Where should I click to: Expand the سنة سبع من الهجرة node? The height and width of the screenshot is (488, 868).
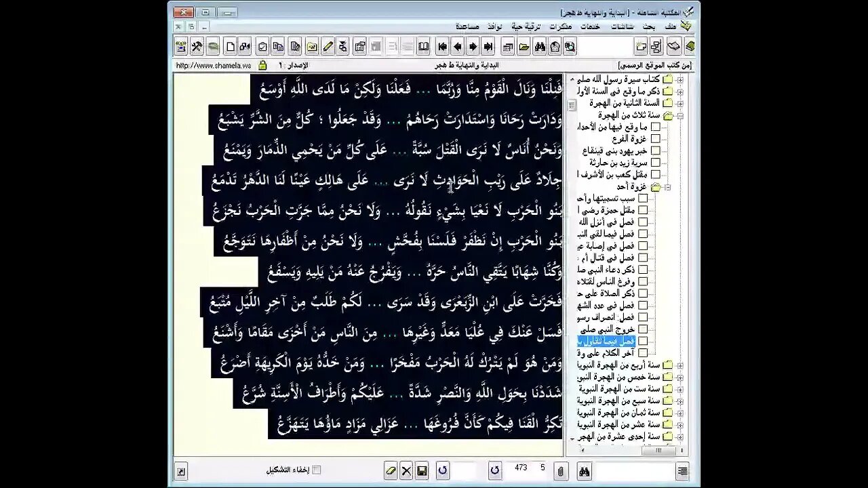[x=680, y=400]
